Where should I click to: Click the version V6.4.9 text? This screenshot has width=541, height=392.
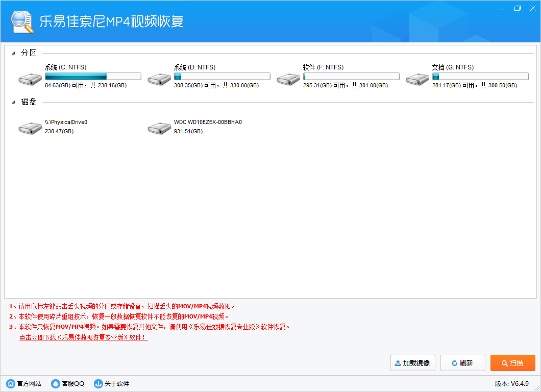pyautogui.click(x=512, y=384)
